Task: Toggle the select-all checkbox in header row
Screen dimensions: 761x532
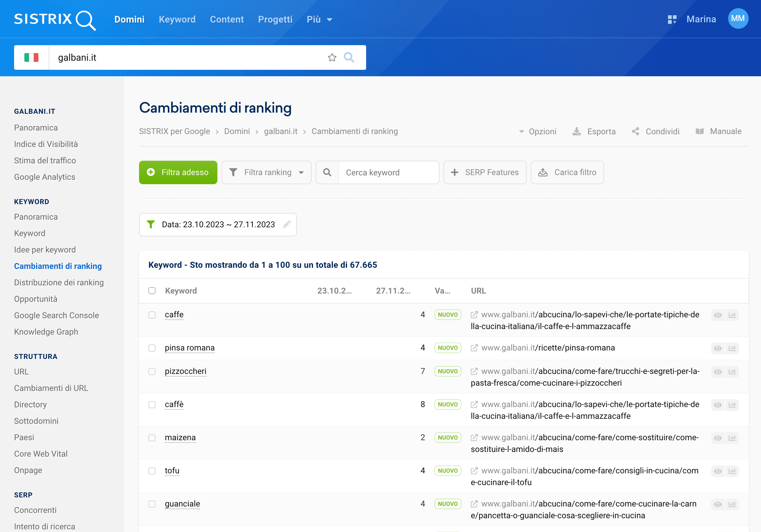Action: click(x=152, y=291)
